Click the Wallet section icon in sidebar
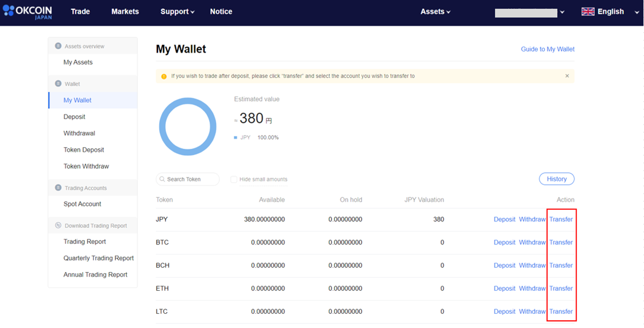The width and height of the screenshot is (644, 328). (x=58, y=84)
